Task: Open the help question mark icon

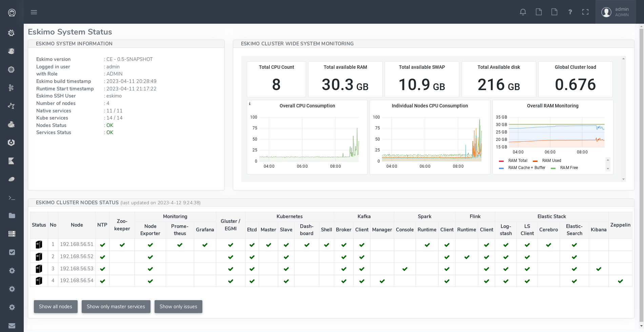Action: click(x=570, y=12)
